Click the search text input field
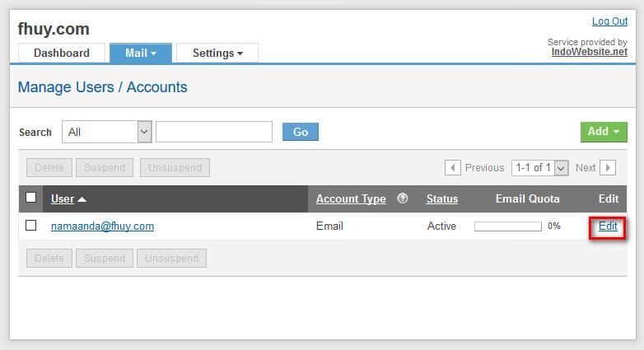This screenshot has width=644, height=350. tap(214, 132)
